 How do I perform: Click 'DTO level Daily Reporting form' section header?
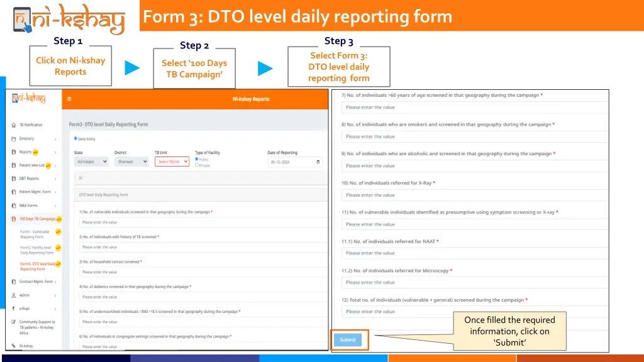pyautogui.click(x=104, y=195)
